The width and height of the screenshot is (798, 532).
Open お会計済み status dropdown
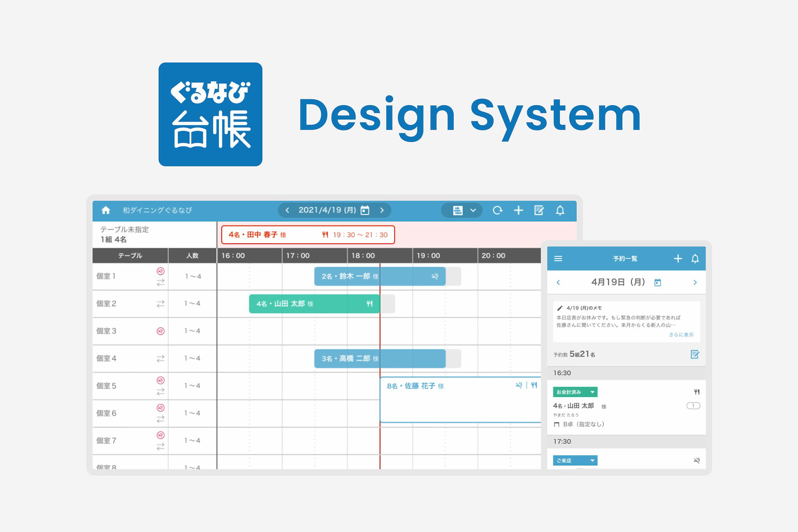(575, 392)
